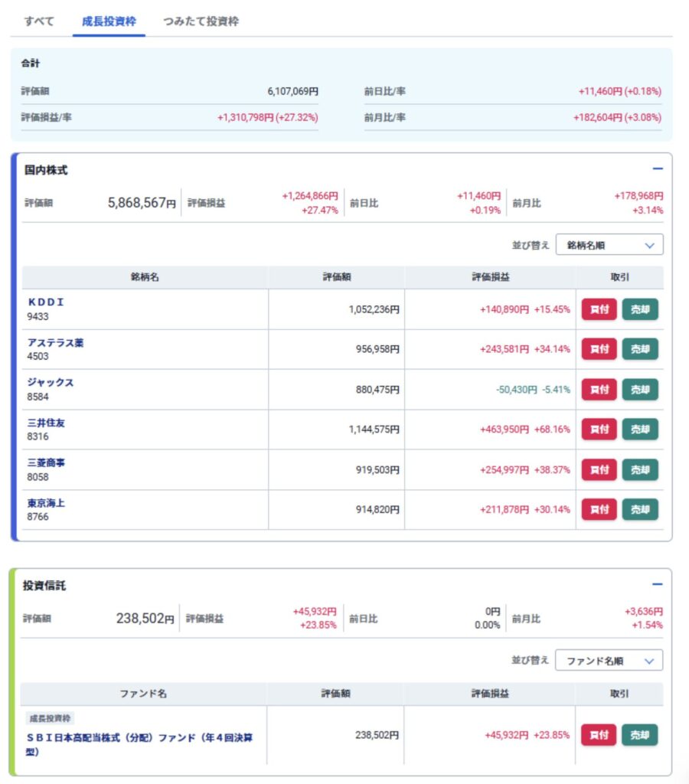The height and width of the screenshot is (784, 689).
Task: Sell 三菱商事 shares
Action: point(639,469)
